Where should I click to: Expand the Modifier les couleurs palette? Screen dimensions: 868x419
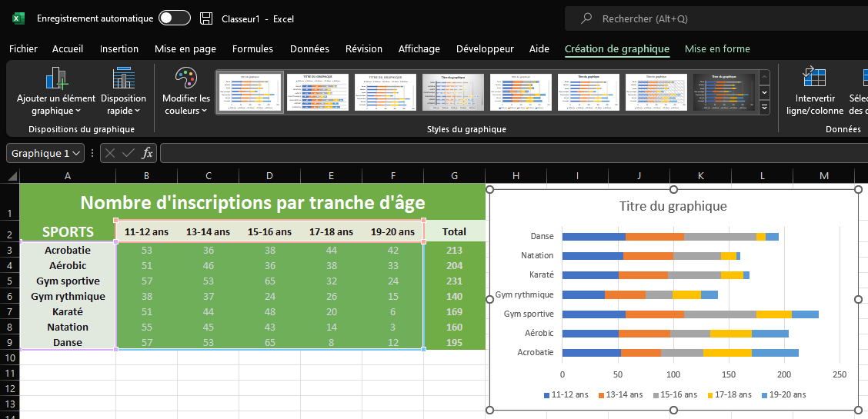click(x=185, y=92)
